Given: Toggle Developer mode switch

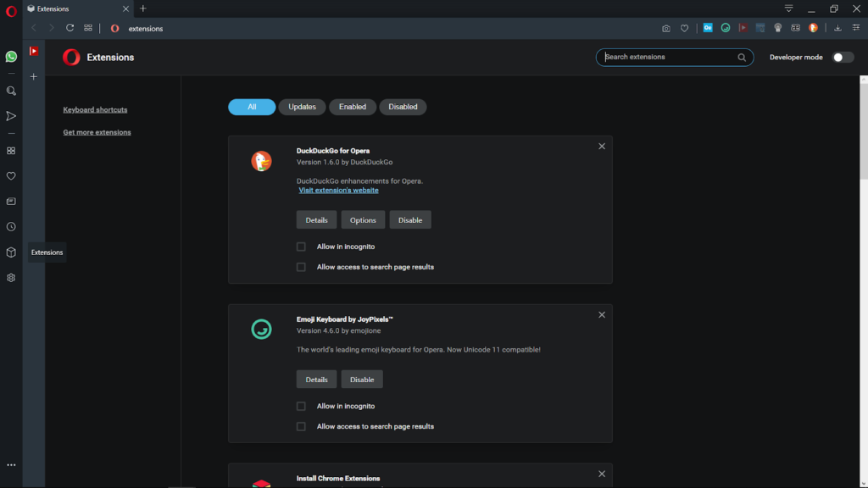Looking at the screenshot, I should 843,57.
